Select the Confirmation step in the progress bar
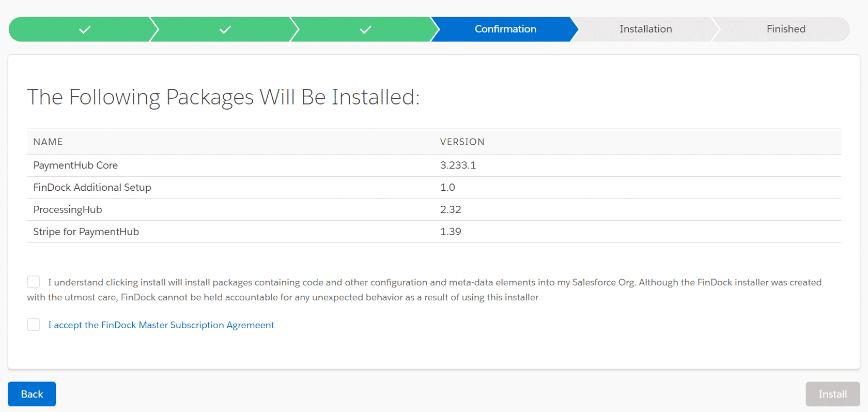 505,29
